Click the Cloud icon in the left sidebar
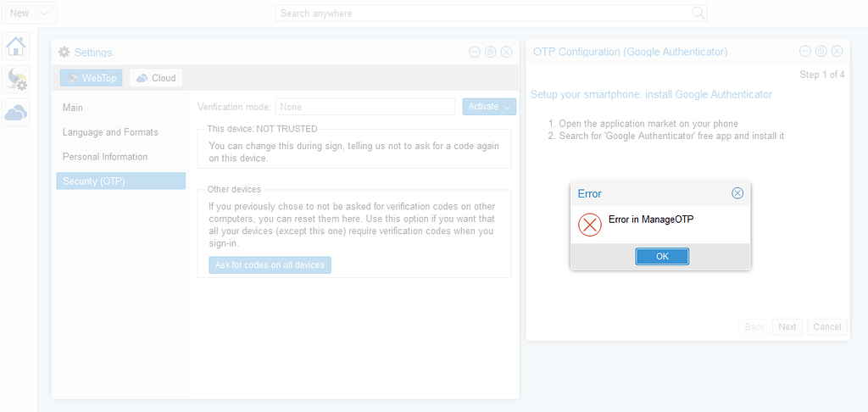This screenshot has height=412, width=868. pos(16,112)
